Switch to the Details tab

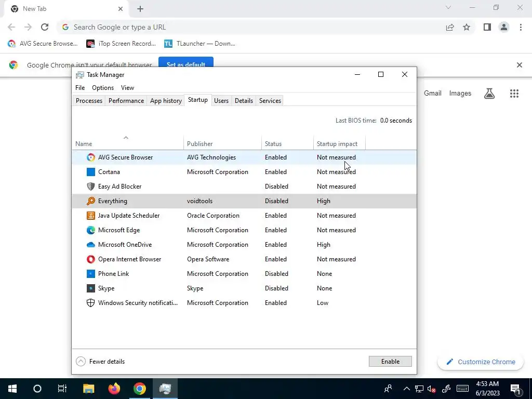point(244,101)
